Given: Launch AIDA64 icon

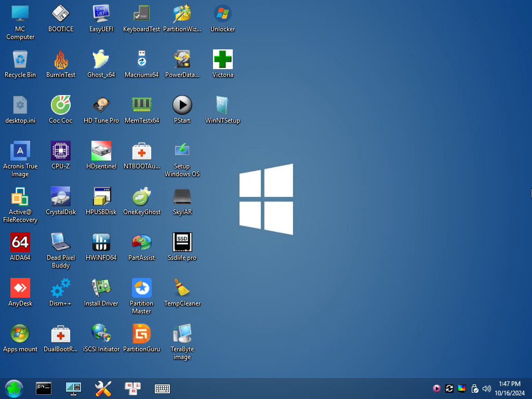Looking at the screenshot, I should pyautogui.click(x=20, y=247).
